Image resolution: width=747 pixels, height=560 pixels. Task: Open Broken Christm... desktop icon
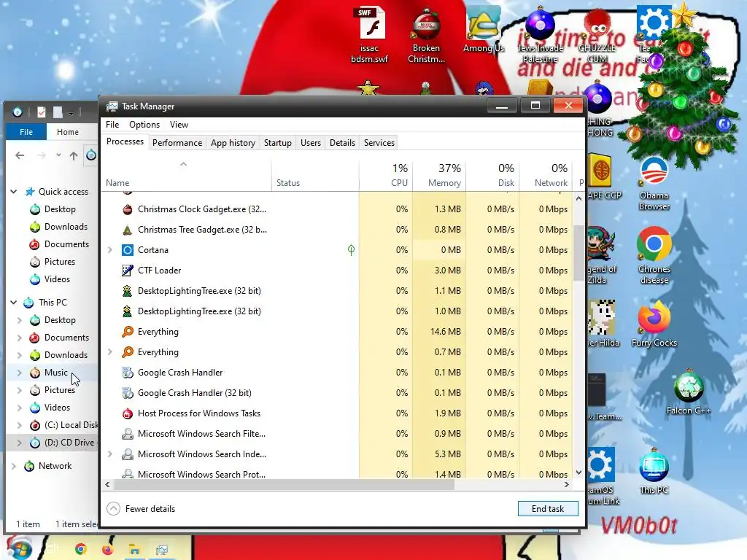click(x=426, y=34)
